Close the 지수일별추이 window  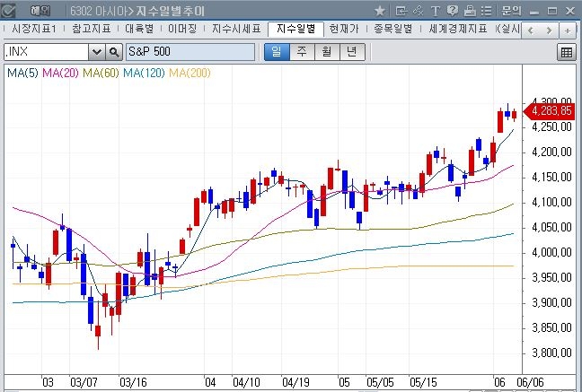(x=569, y=11)
